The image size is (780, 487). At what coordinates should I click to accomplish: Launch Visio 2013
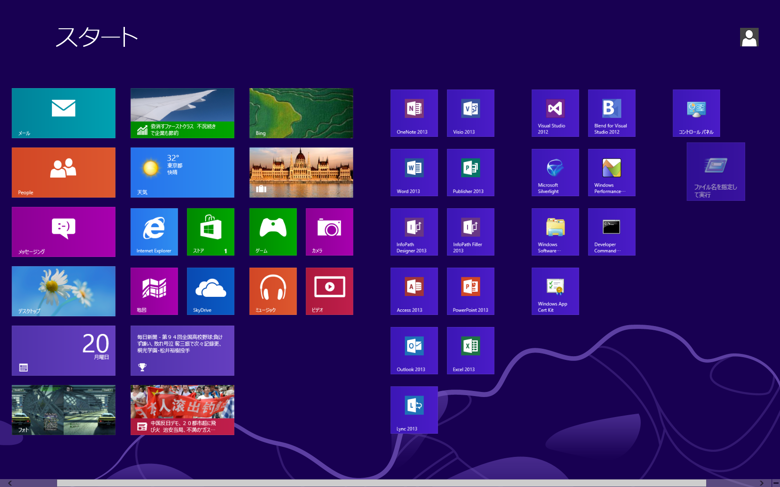tap(471, 113)
